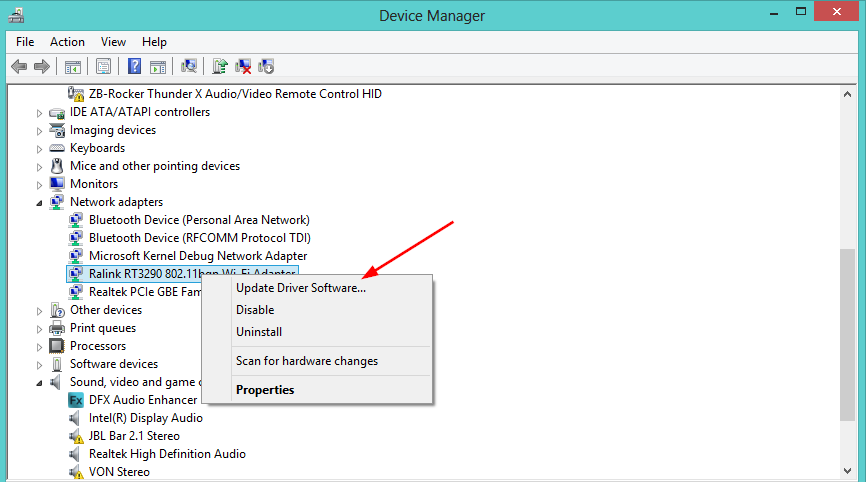
Task: Click the Help question mark toolbar icon
Action: click(x=134, y=67)
